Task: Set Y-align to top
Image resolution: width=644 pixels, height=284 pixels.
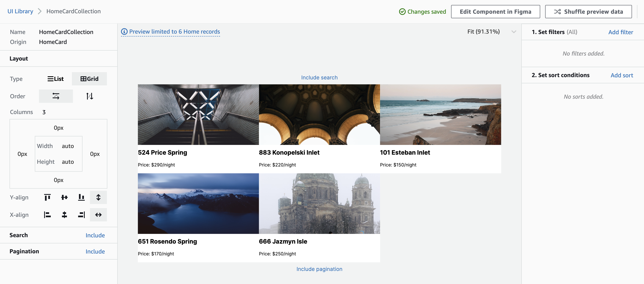Action: click(x=47, y=197)
